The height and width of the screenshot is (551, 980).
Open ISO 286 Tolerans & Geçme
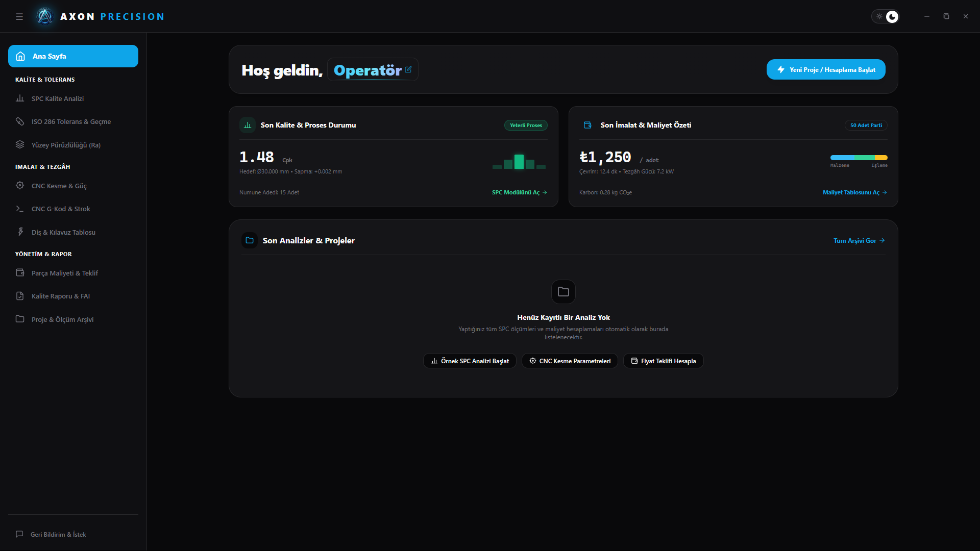(x=73, y=121)
